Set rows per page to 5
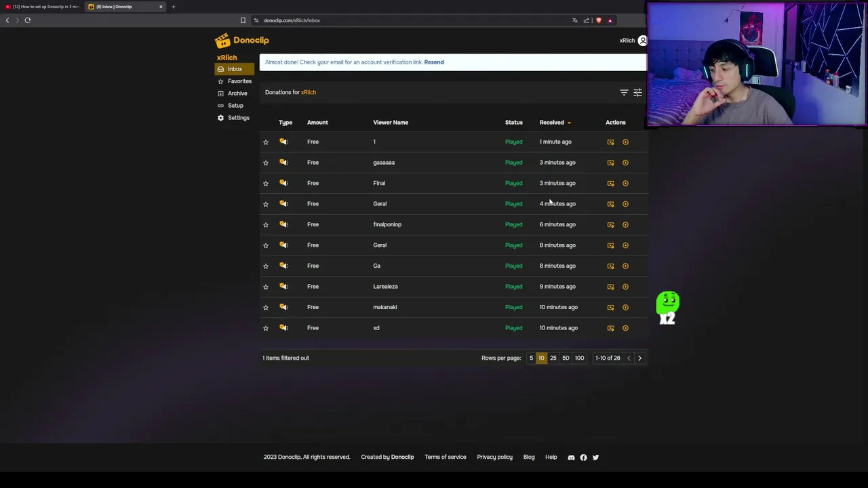The image size is (868, 488). pyautogui.click(x=531, y=358)
